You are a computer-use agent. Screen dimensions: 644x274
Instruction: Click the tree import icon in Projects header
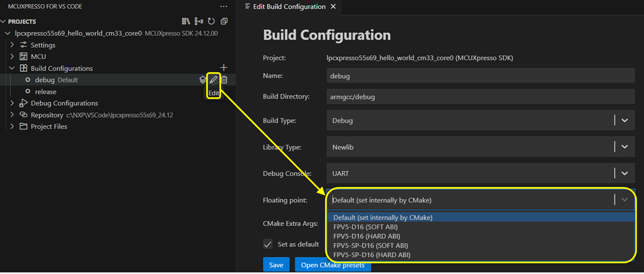point(199,22)
